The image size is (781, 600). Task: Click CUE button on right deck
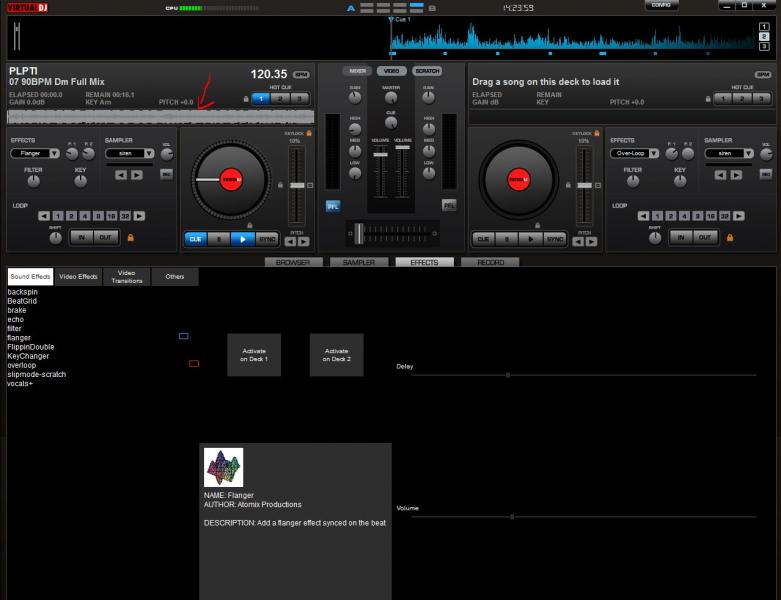click(483, 240)
